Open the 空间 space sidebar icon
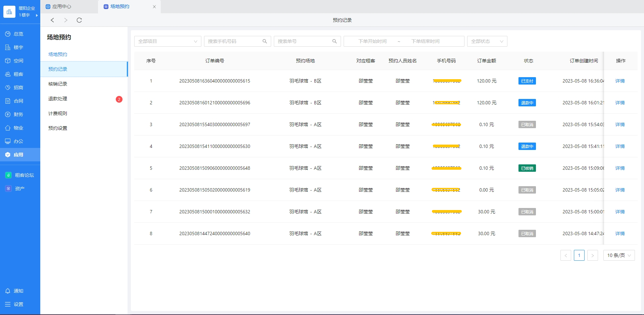The height and width of the screenshot is (315, 644). point(8,61)
